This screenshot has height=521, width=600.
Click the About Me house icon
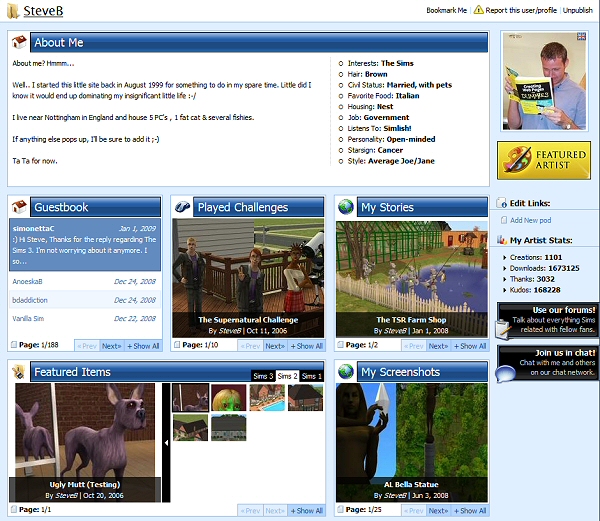[x=19, y=42]
